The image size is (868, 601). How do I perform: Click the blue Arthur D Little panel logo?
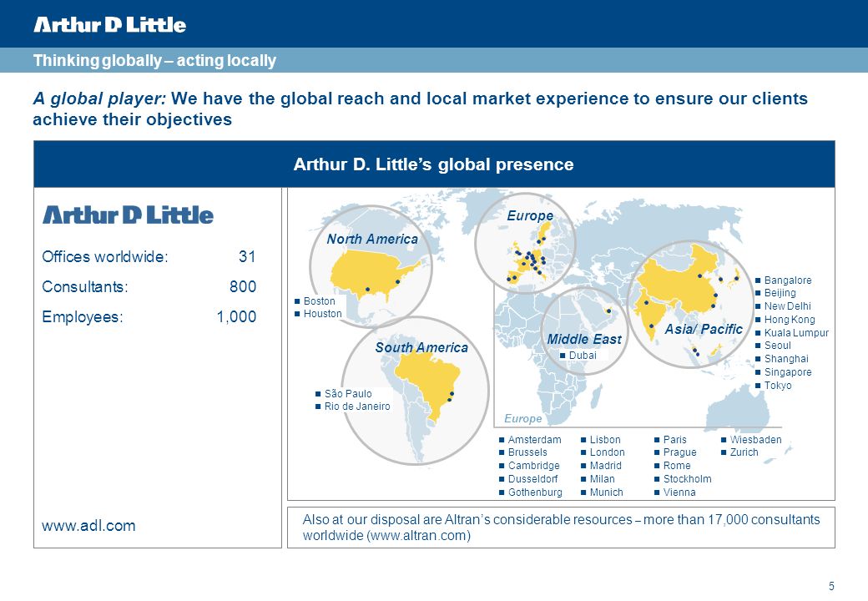point(128,215)
